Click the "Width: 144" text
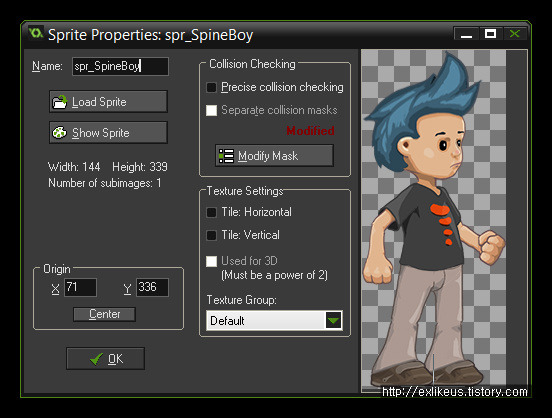 click(74, 167)
